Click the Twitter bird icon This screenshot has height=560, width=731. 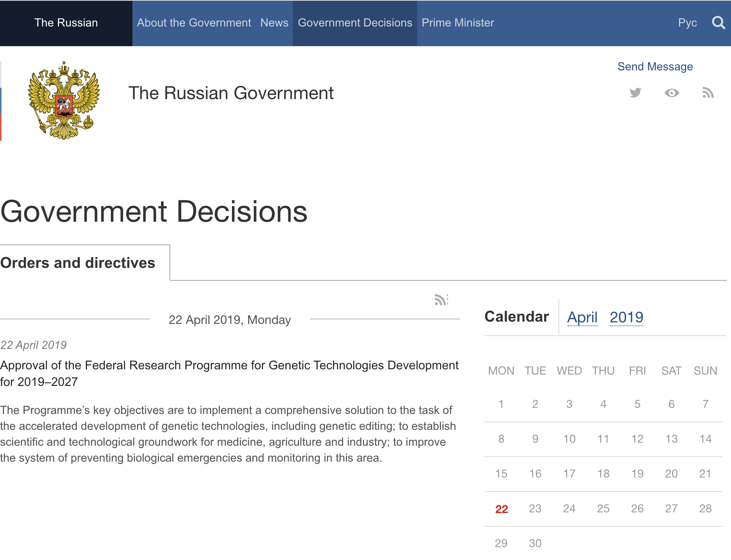tap(635, 93)
